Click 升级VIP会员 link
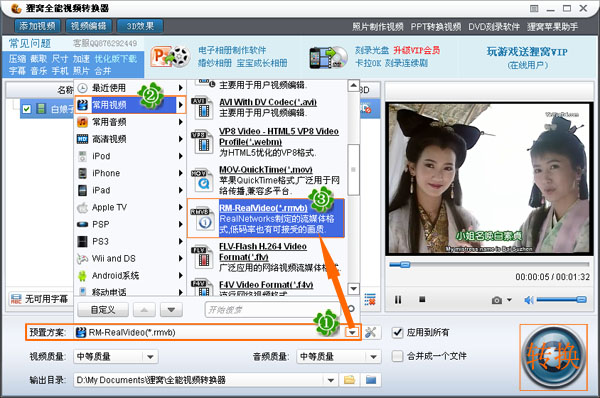 [x=417, y=50]
